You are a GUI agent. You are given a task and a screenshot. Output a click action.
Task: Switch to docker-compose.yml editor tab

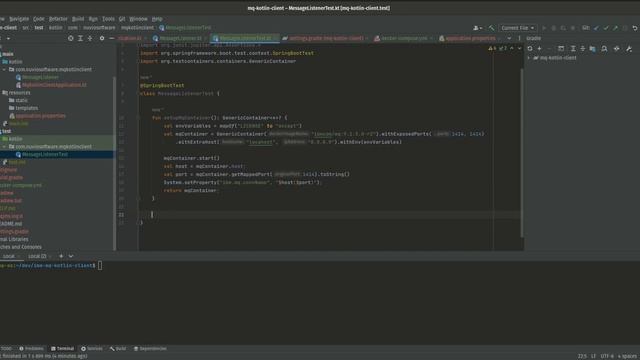pos(404,38)
